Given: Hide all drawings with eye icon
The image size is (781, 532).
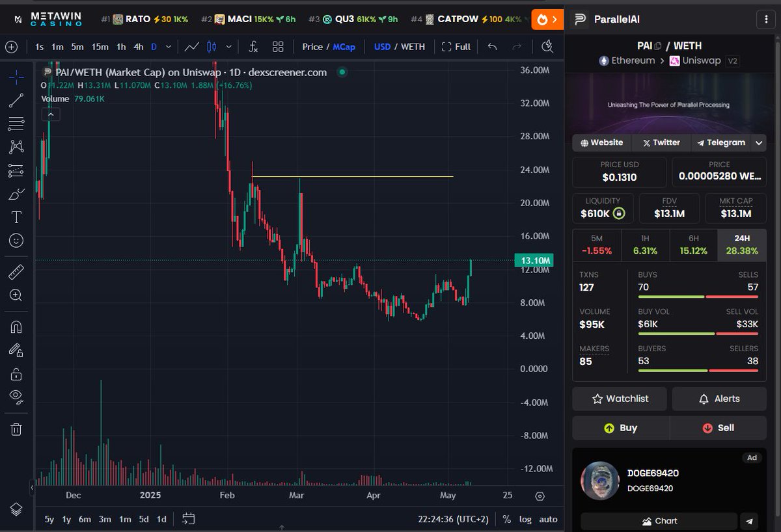Looking at the screenshot, I should 16,397.
